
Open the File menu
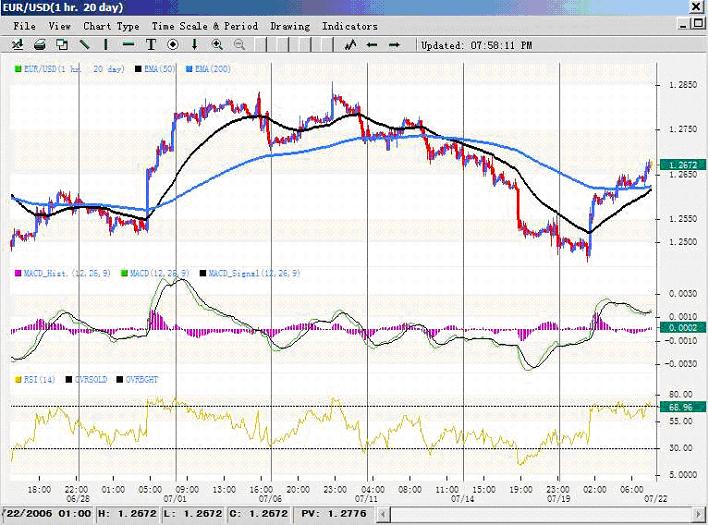point(24,26)
